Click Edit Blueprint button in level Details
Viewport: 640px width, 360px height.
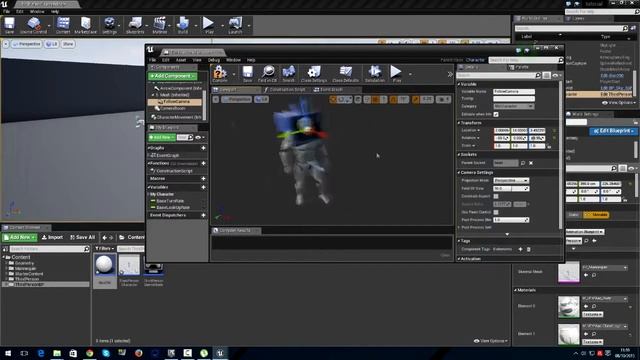click(613, 131)
